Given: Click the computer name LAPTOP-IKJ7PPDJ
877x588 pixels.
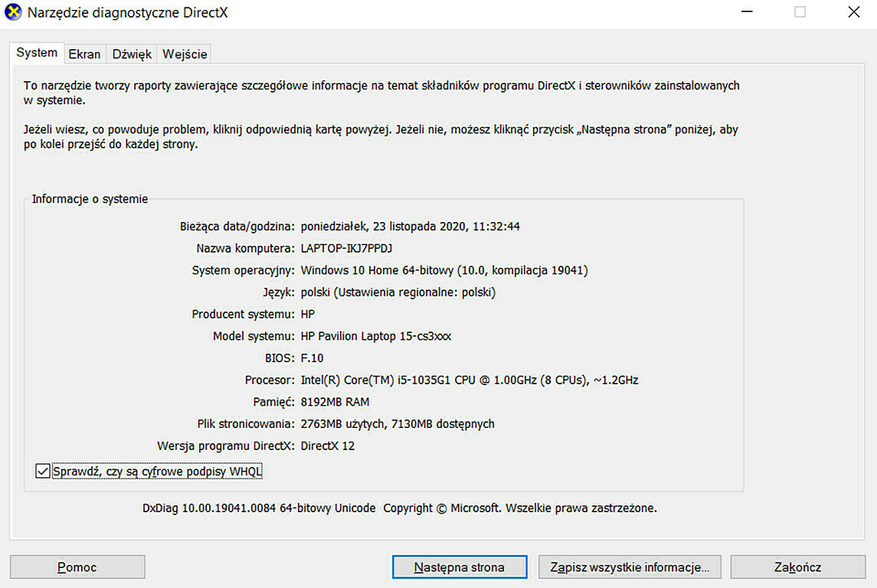Looking at the screenshot, I should click(346, 248).
